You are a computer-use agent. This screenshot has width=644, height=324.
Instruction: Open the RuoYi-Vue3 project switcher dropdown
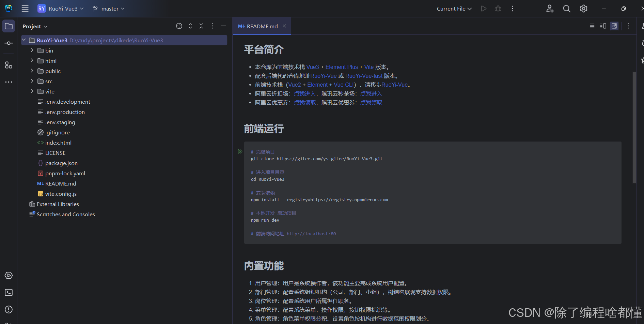61,9
